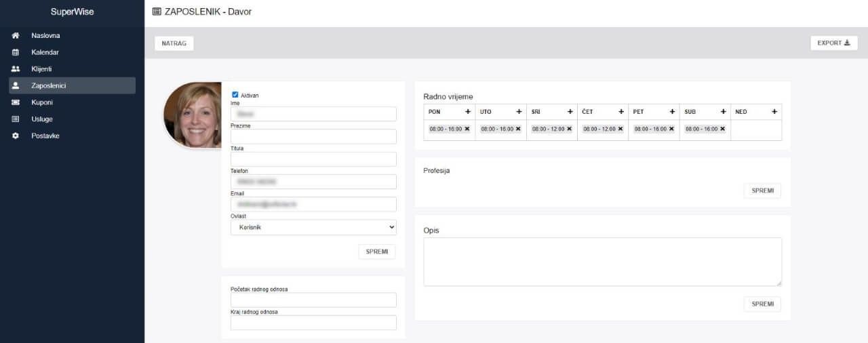Click the gear icon beside Postavke
Image resolution: width=868 pixels, height=343 pixels.
[16, 136]
